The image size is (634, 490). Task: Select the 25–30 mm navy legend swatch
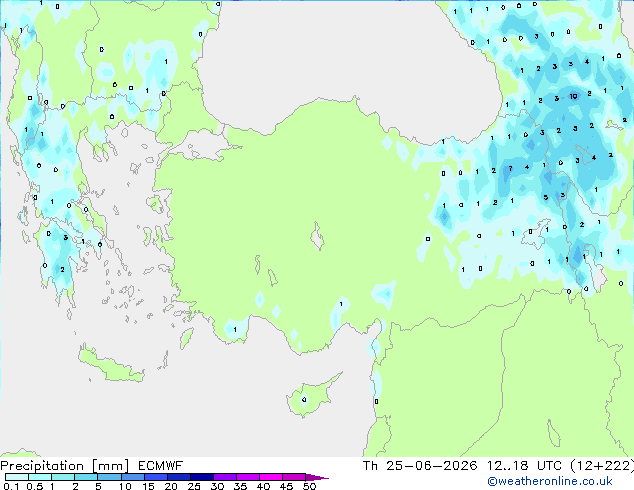[202, 477]
